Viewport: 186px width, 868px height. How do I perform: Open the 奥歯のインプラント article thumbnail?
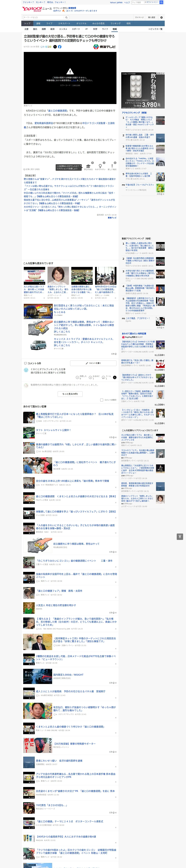click(58, 276)
